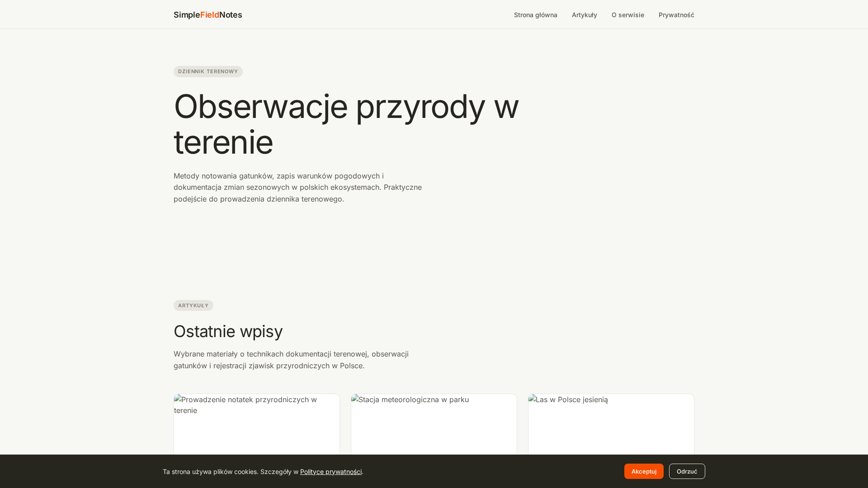The height and width of the screenshot is (488, 868).
Task: Open the Prywatność navigation link
Action: pyautogui.click(x=676, y=15)
